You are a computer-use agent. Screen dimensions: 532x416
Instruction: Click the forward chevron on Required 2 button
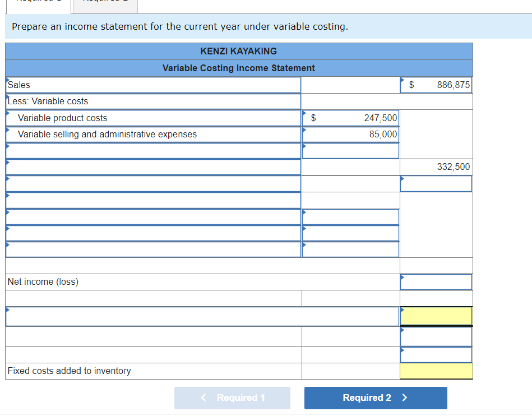coord(405,397)
